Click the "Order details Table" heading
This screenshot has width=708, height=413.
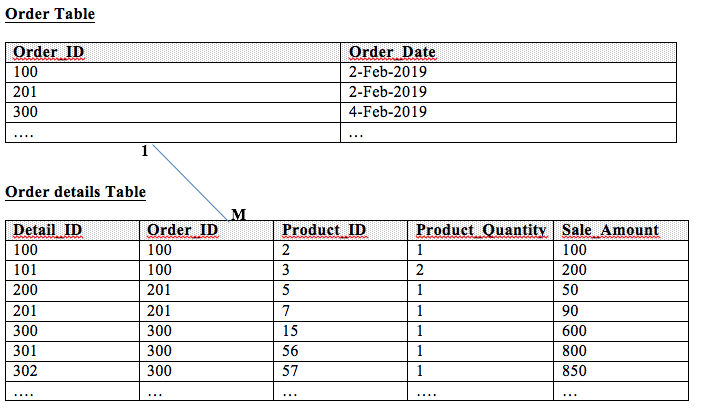76,191
